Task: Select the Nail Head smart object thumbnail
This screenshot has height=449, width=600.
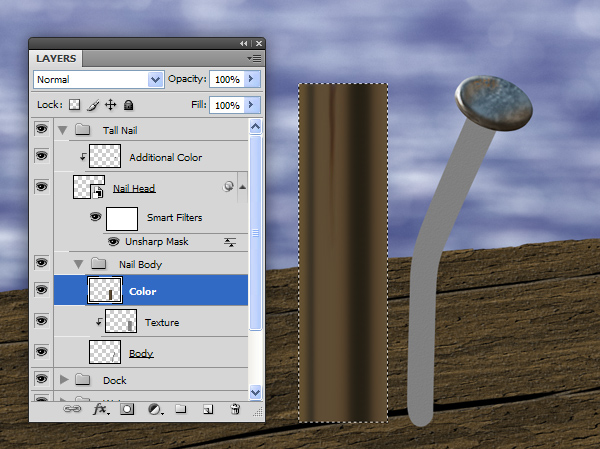Action: click(89, 187)
